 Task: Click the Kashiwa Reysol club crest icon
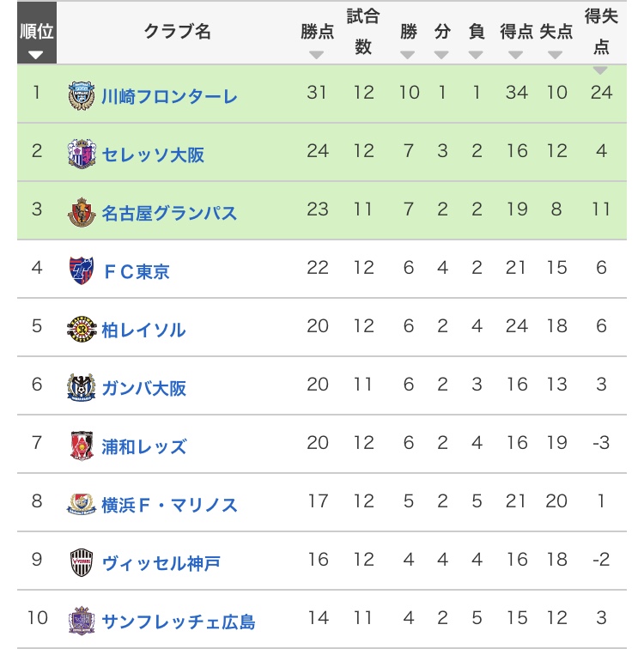82,329
